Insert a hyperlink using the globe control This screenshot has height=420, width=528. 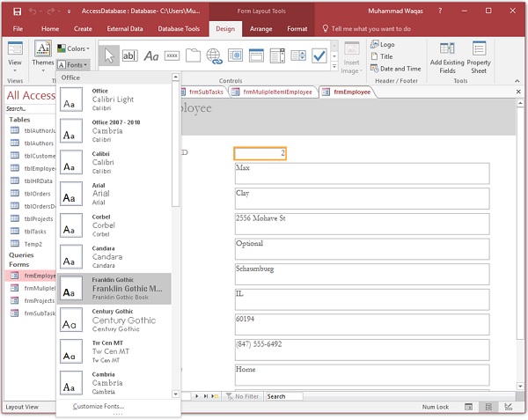coord(214,55)
